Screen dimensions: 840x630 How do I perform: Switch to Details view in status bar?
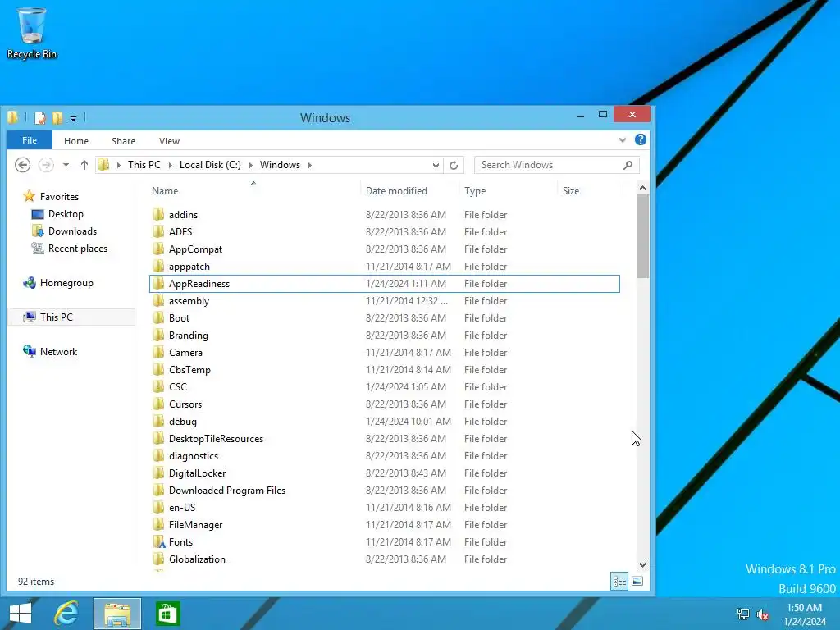619,581
